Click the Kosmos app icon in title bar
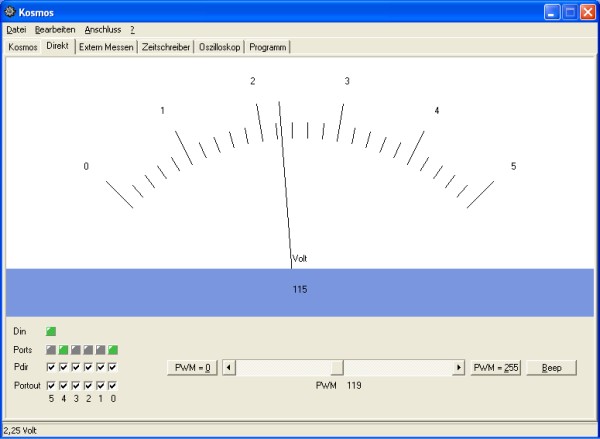Image resolution: width=600 pixels, height=439 pixels. (x=11, y=11)
